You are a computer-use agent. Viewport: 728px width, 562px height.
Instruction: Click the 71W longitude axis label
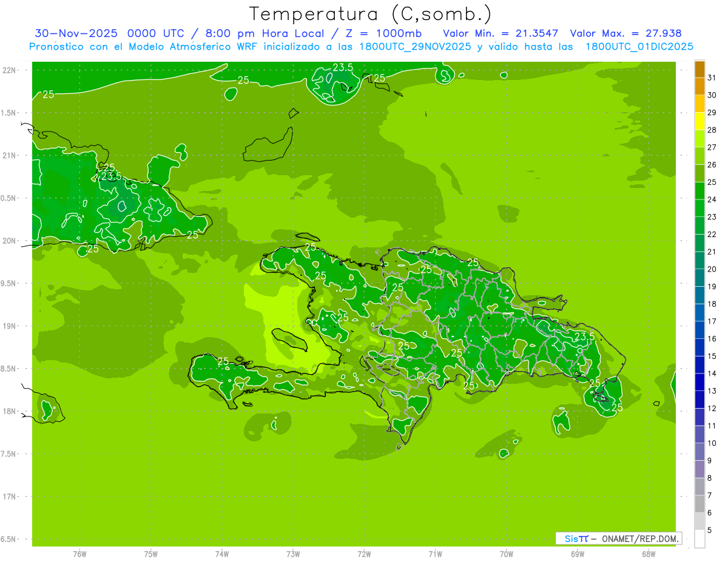pyautogui.click(x=435, y=554)
